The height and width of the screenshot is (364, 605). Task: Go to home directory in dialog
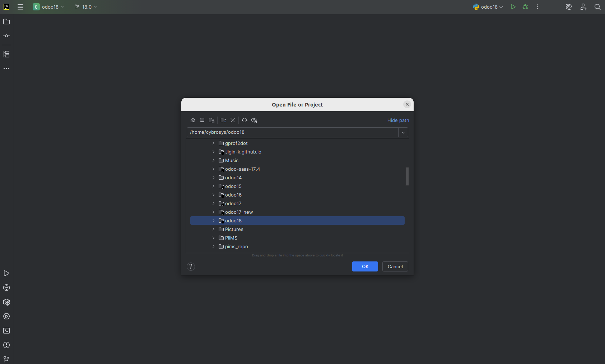[x=193, y=120]
